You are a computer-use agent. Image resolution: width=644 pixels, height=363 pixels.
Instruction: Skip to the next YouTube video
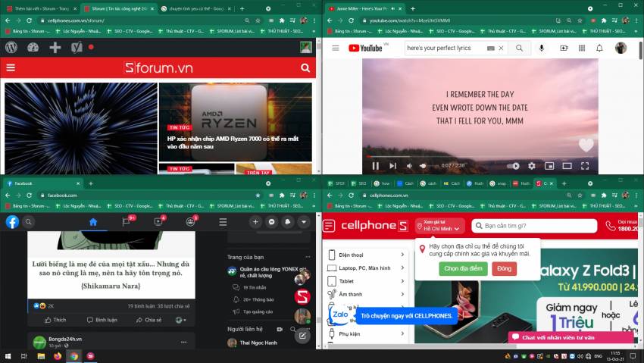[x=392, y=166]
